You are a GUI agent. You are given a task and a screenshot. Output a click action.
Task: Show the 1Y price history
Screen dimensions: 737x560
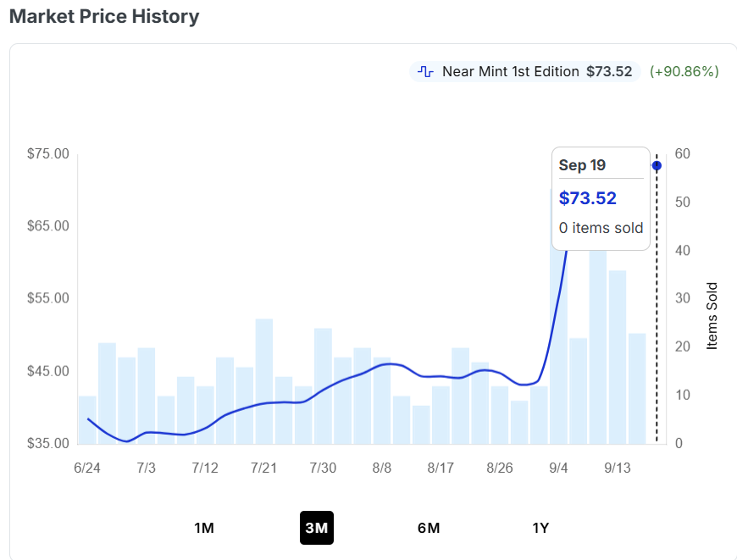tap(540, 528)
